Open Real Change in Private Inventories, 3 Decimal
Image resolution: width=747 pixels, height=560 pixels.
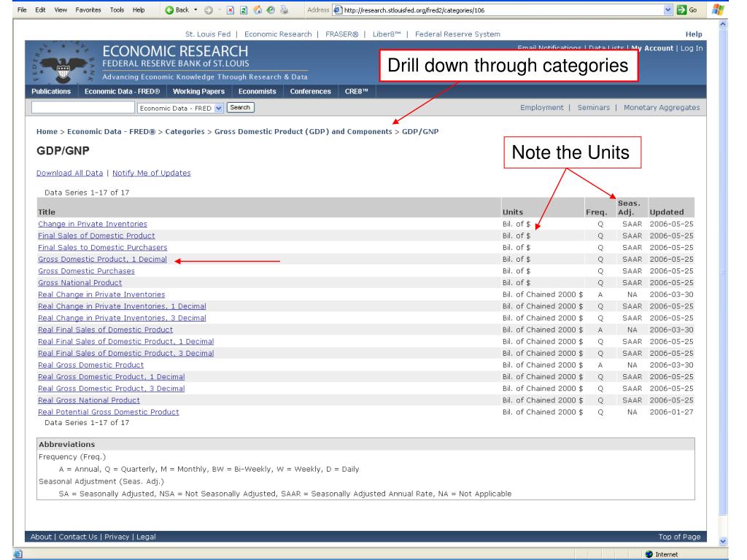(x=122, y=318)
